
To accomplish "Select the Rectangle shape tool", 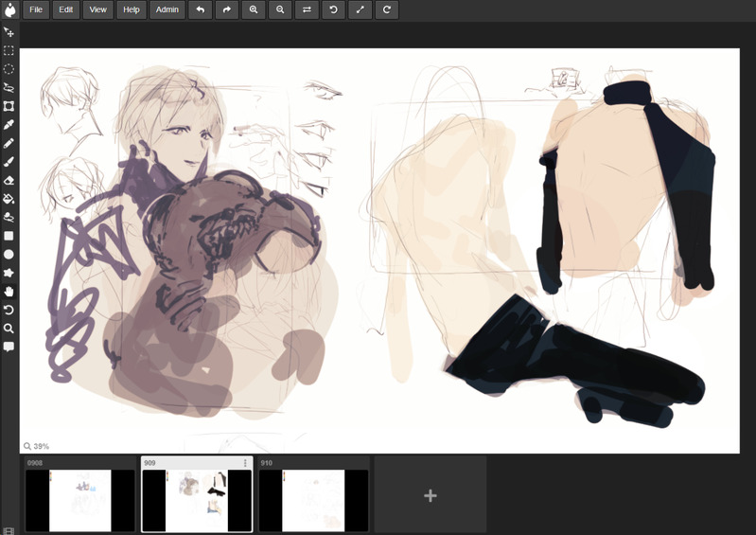I will [9, 236].
